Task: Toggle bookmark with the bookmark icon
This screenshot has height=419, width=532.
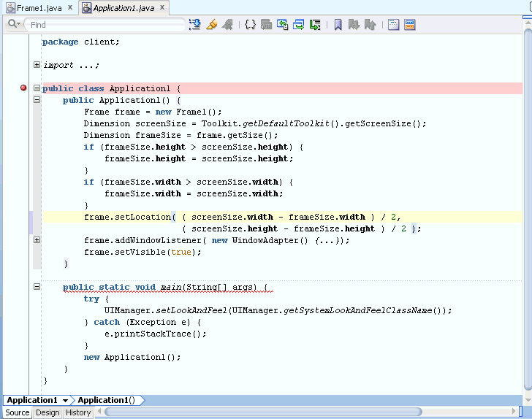Action: pyautogui.click(x=338, y=24)
